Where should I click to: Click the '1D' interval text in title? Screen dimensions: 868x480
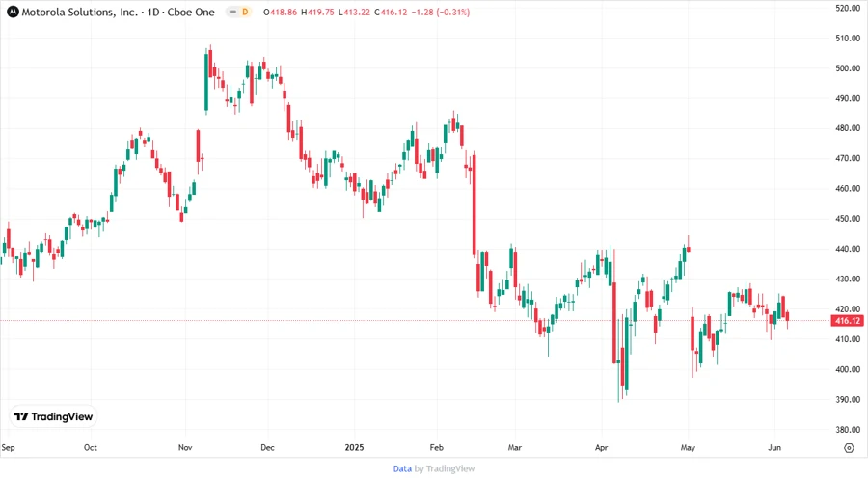click(153, 12)
